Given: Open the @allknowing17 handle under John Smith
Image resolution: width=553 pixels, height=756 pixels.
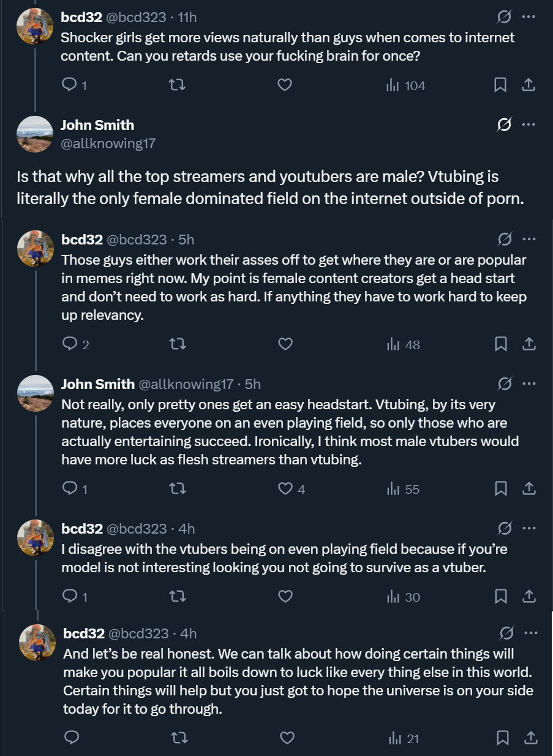Looking at the screenshot, I should (108, 144).
